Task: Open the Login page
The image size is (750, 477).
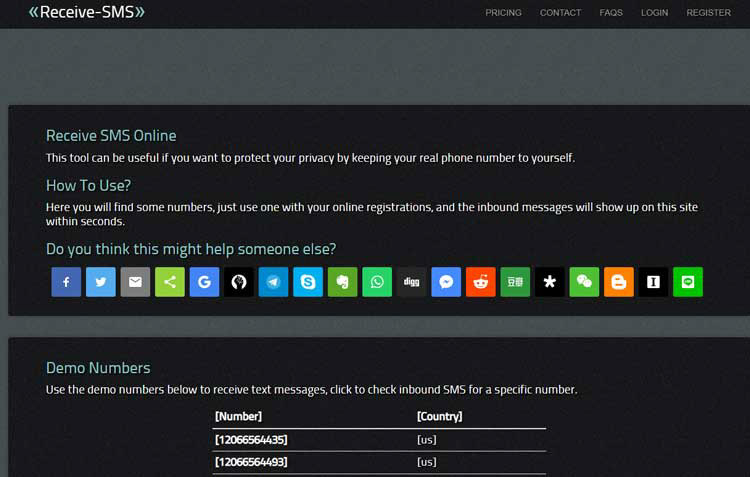Action: tap(654, 13)
